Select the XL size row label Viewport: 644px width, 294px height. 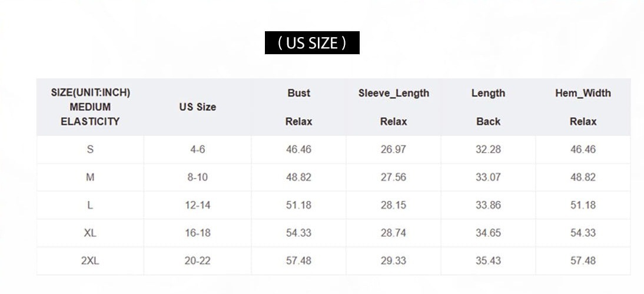[90, 233]
